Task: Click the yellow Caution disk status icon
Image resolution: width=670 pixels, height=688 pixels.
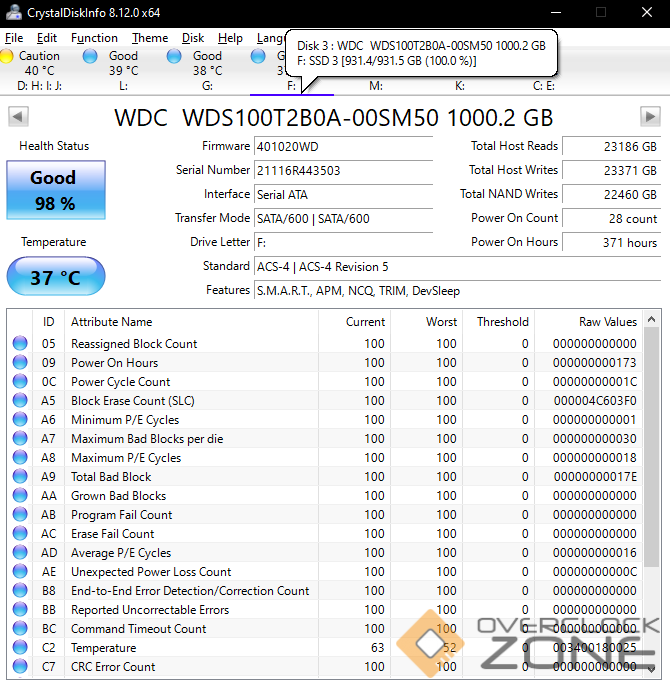Action: (8, 56)
